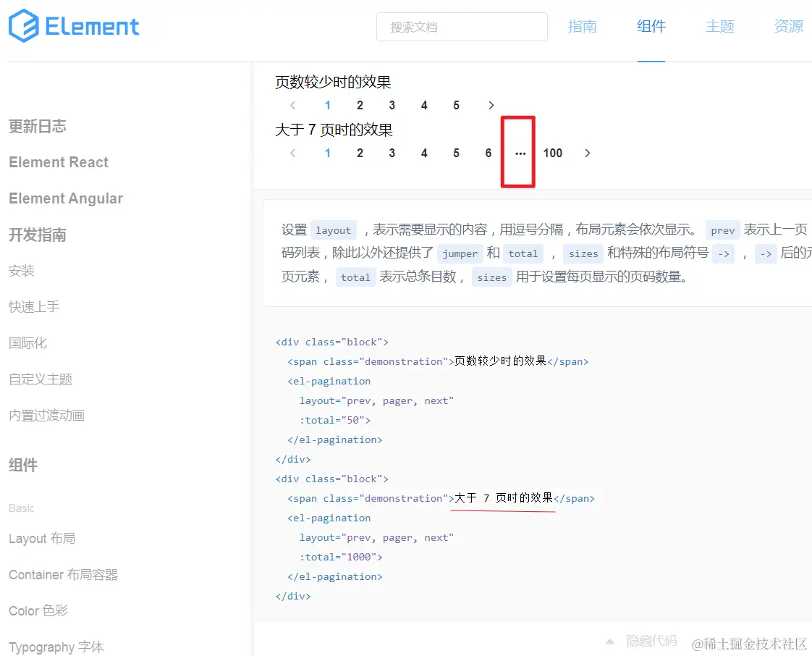Select page 3 in 大于 7 页 pagination
This screenshot has width=812, height=656.
tap(392, 153)
